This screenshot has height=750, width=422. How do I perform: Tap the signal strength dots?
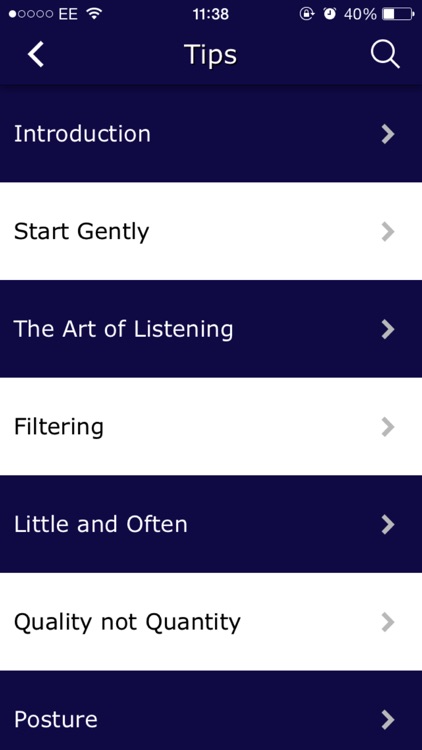pyautogui.click(x=31, y=14)
